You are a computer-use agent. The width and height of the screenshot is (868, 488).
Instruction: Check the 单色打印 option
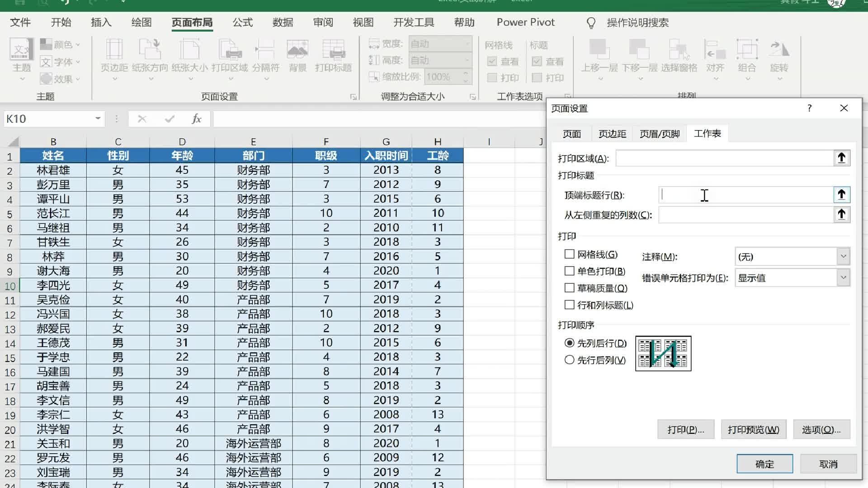point(570,271)
